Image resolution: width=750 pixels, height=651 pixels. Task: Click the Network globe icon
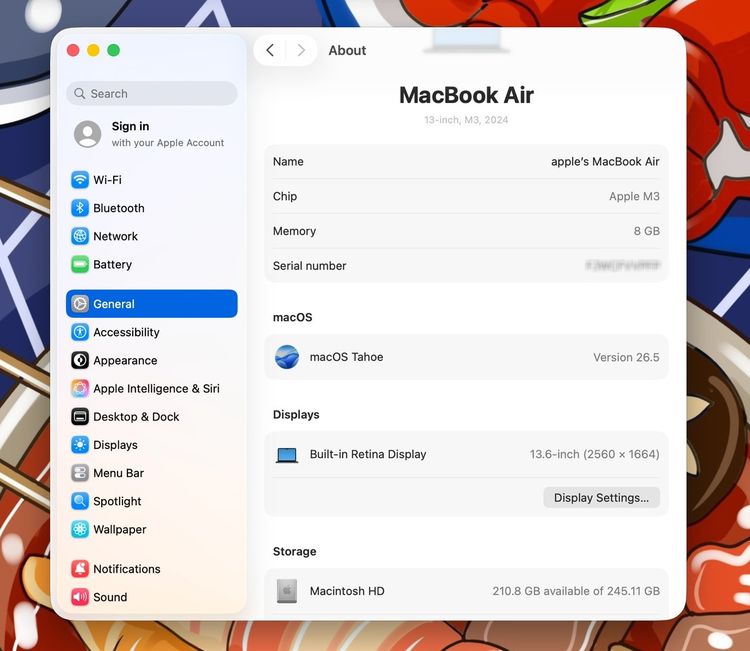click(80, 236)
